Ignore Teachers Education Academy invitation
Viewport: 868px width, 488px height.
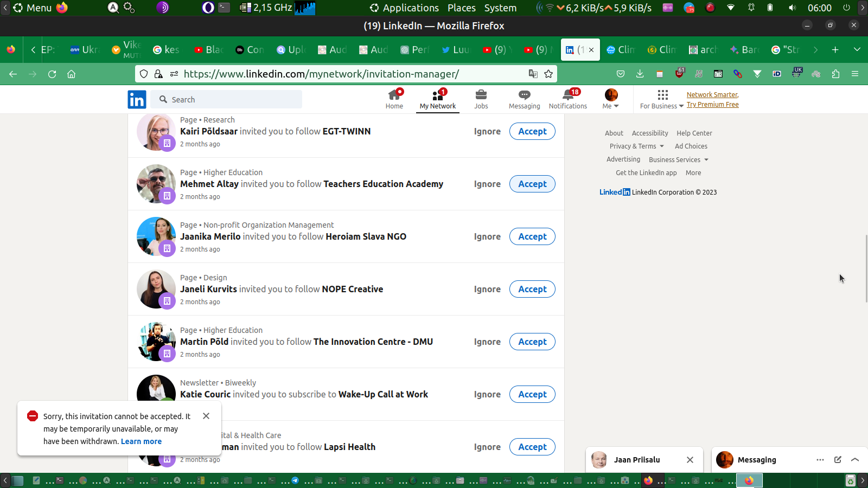coord(487,184)
